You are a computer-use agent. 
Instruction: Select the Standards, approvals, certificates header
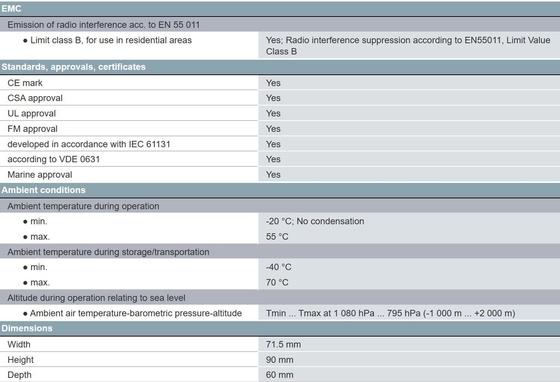280,67
